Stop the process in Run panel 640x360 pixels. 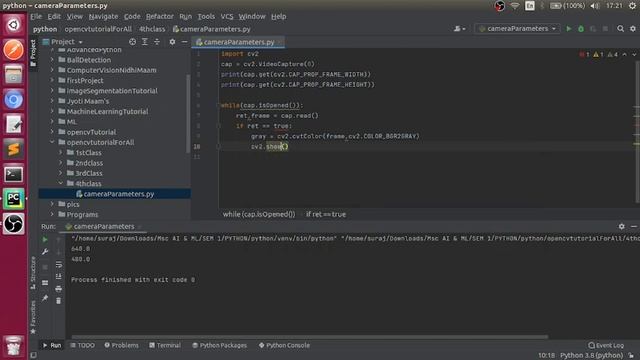[x=45, y=267]
